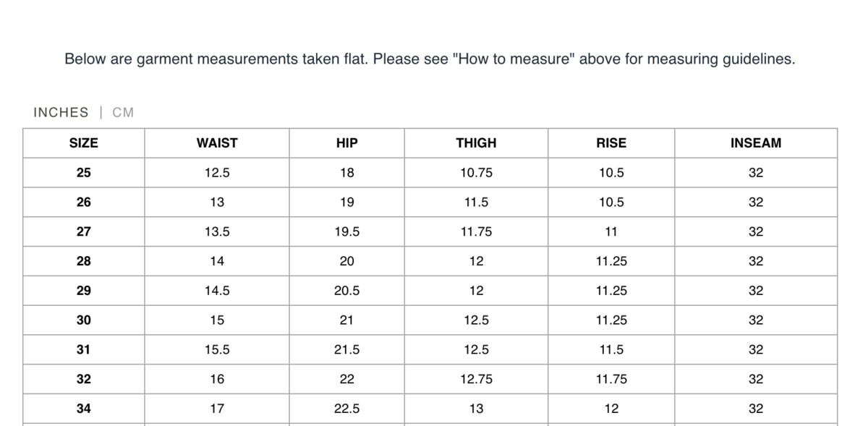The width and height of the screenshot is (868, 426).
Task: Select size 29 row label
Action: click(84, 291)
